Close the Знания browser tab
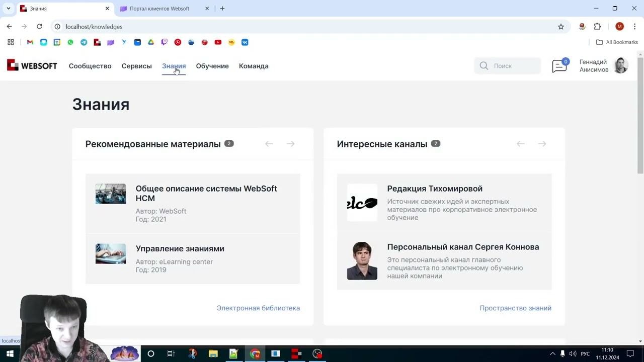 click(x=107, y=9)
